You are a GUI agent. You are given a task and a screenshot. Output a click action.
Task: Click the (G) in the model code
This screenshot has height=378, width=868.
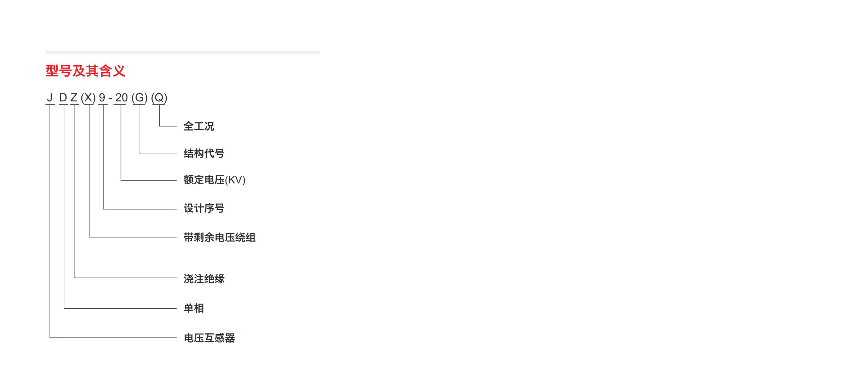pyautogui.click(x=139, y=98)
